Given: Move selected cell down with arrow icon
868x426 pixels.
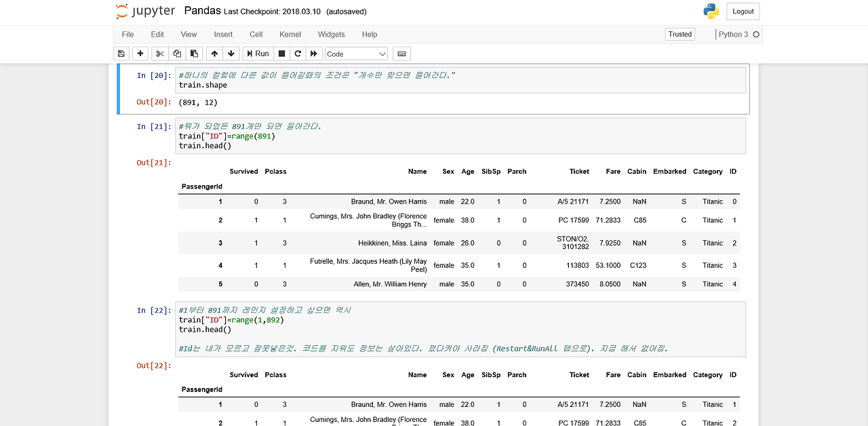Looking at the screenshot, I should point(231,54).
